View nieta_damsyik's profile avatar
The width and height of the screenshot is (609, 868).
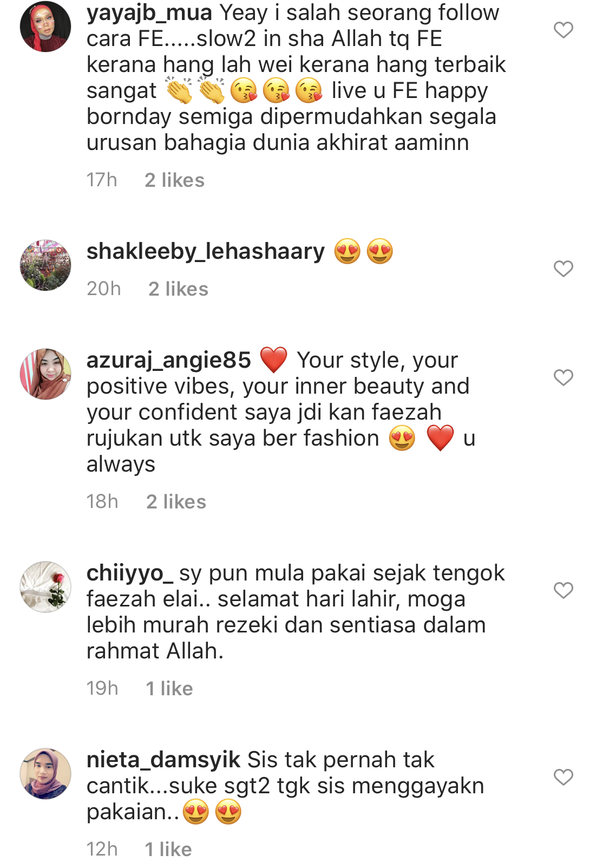[45, 774]
